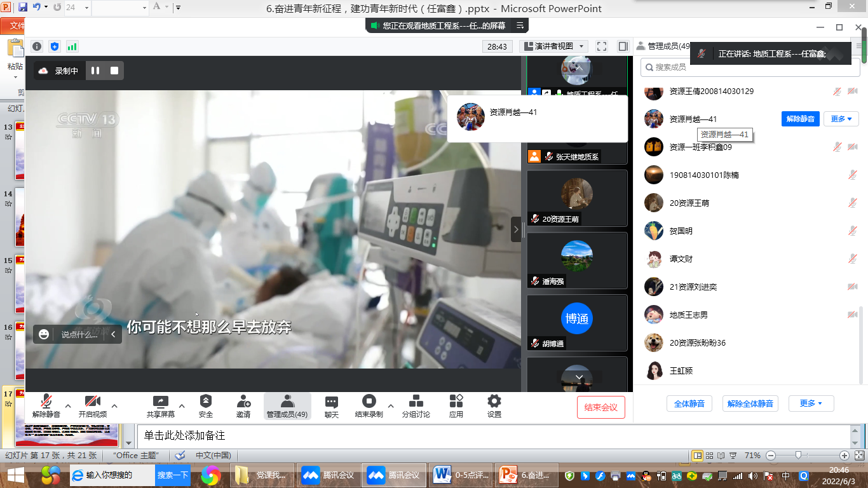Open Breakout Rooms (分组讨论)
Image resolution: width=868 pixels, height=488 pixels.
click(x=416, y=402)
